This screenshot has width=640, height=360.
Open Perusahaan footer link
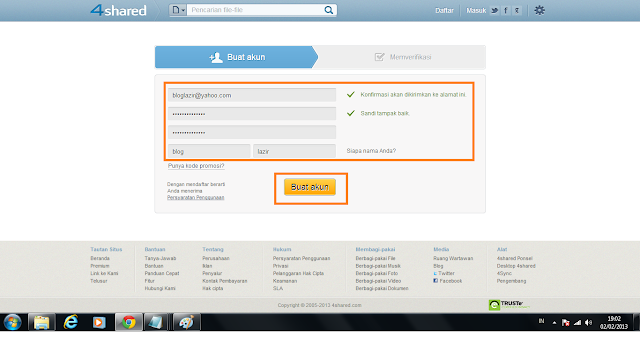click(x=216, y=258)
